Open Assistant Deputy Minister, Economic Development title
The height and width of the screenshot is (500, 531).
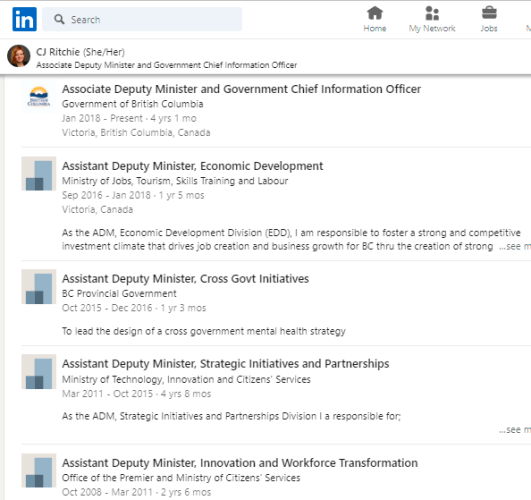pos(192,166)
